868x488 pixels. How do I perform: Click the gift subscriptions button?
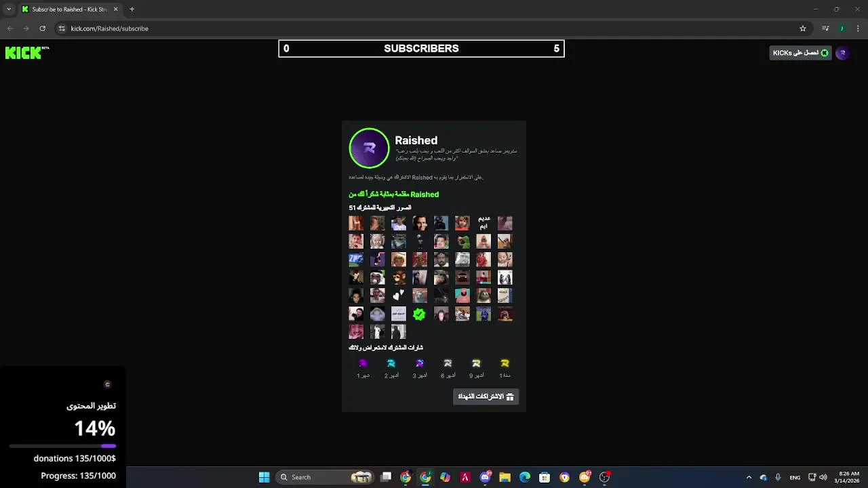(486, 396)
